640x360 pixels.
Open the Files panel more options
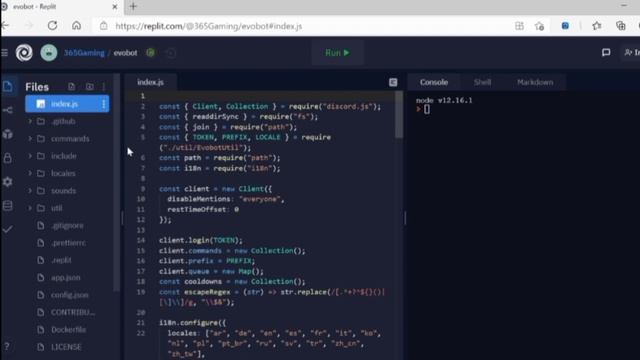[104, 87]
